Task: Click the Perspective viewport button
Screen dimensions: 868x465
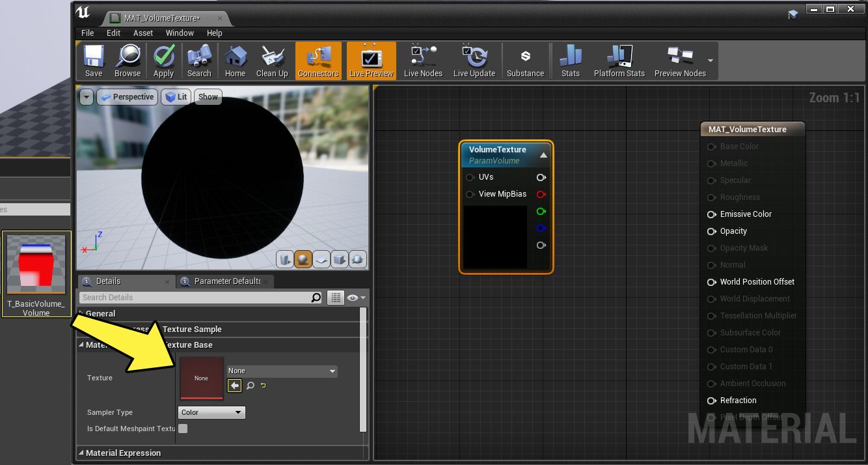Action: (127, 97)
